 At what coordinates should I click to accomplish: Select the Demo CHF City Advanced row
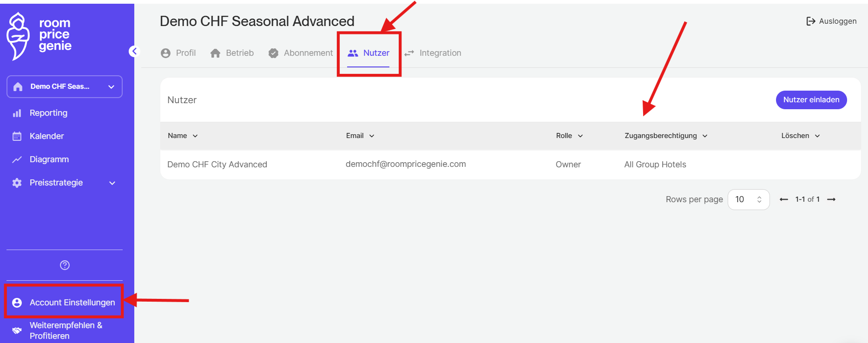pos(217,165)
